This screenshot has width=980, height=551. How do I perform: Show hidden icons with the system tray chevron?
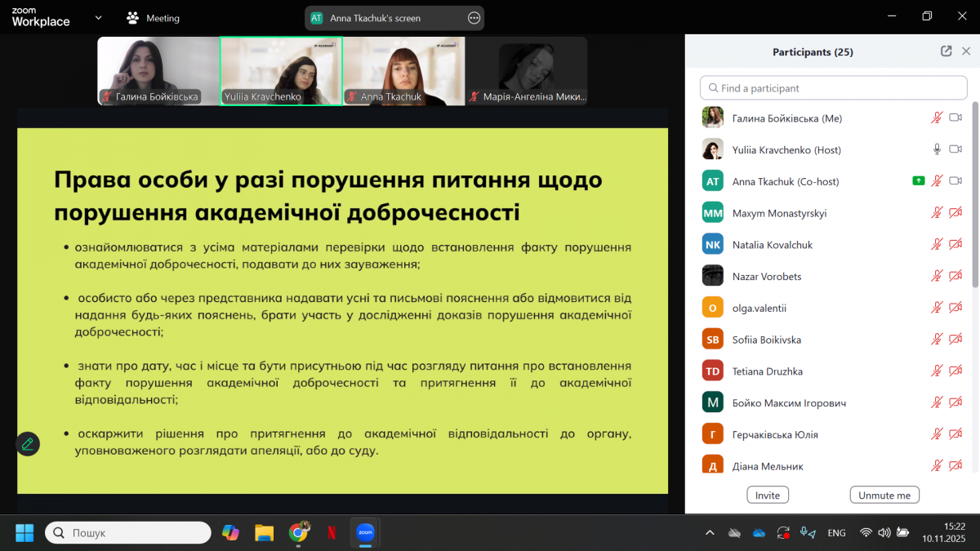(x=710, y=532)
